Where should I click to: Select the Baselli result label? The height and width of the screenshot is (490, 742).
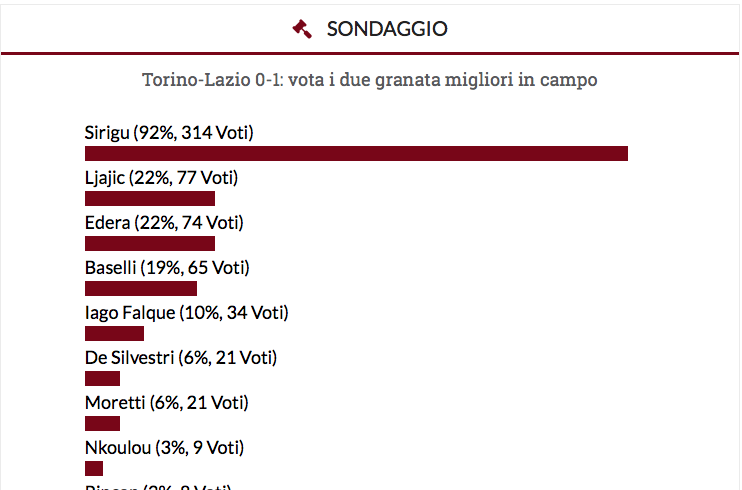click(x=167, y=267)
